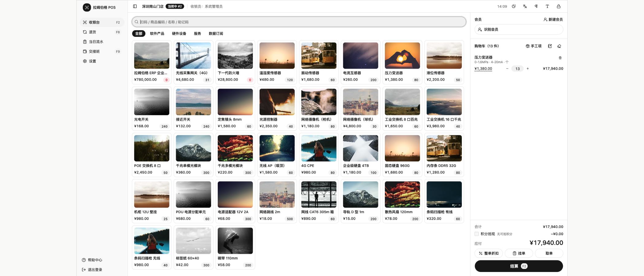The image size is (644, 276).
Task: Open the font size T icon
Action: click(x=547, y=6)
